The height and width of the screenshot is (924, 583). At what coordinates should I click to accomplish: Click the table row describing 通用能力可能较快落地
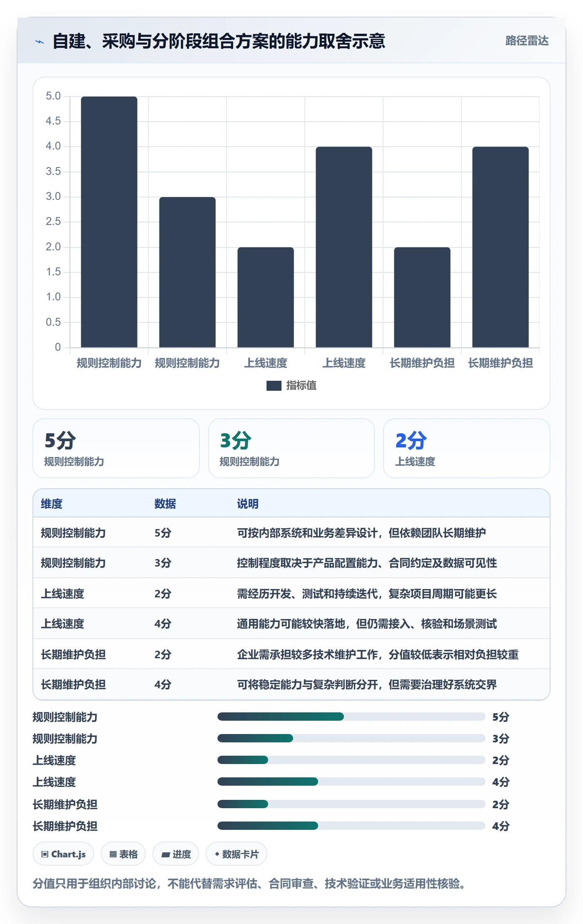point(291,624)
